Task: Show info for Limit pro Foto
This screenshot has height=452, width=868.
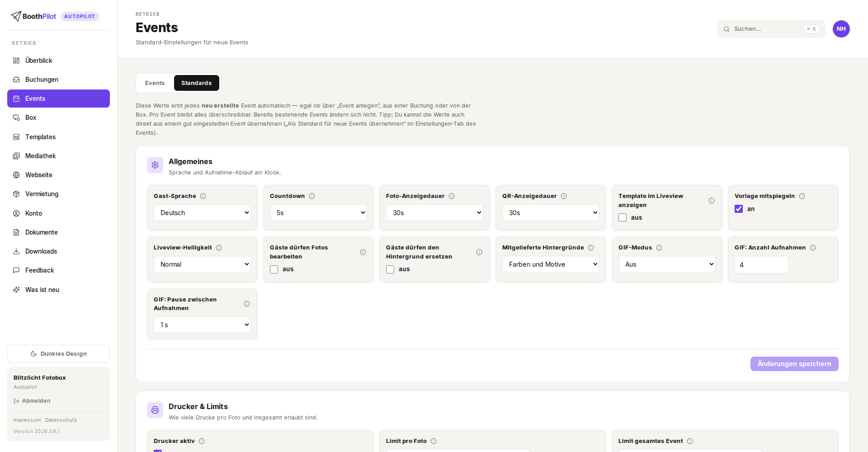Action: click(434, 441)
